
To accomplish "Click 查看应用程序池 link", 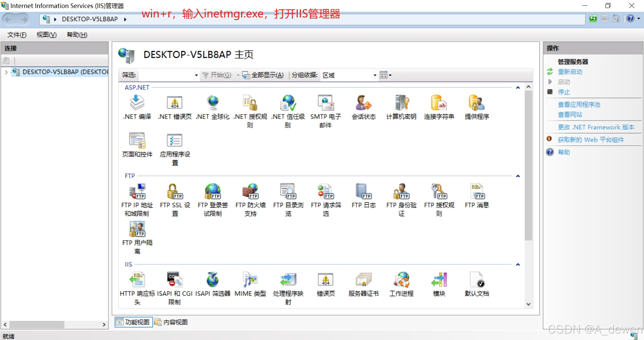I will tap(579, 105).
